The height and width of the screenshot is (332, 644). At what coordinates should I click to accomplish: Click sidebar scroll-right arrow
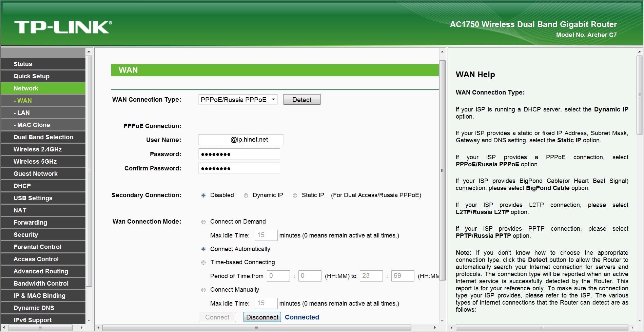point(82,328)
